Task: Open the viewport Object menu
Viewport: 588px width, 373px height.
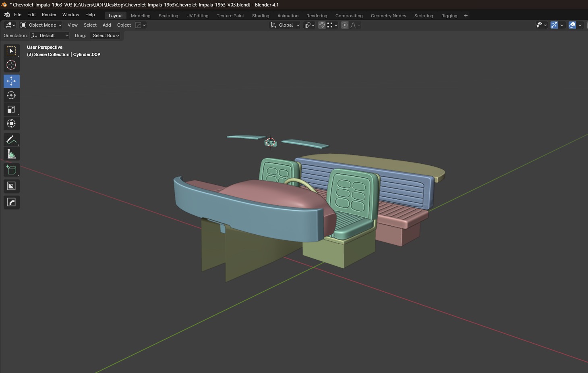Action: click(x=124, y=25)
